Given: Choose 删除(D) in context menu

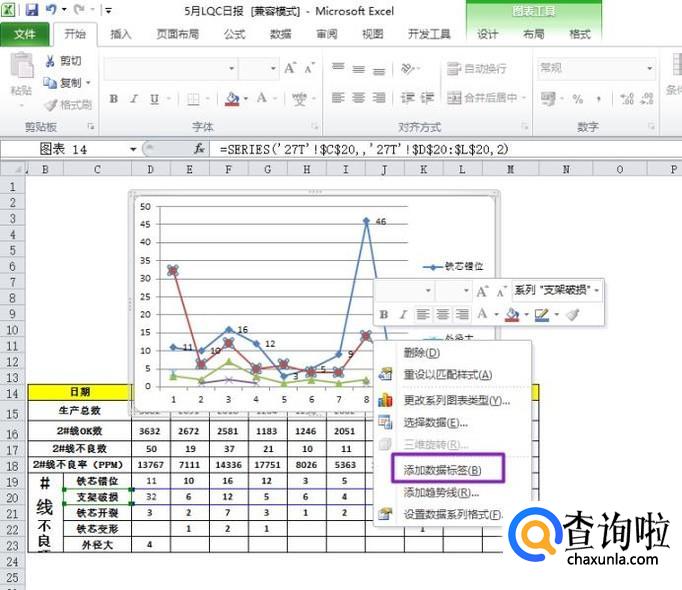Looking at the screenshot, I should [x=421, y=352].
